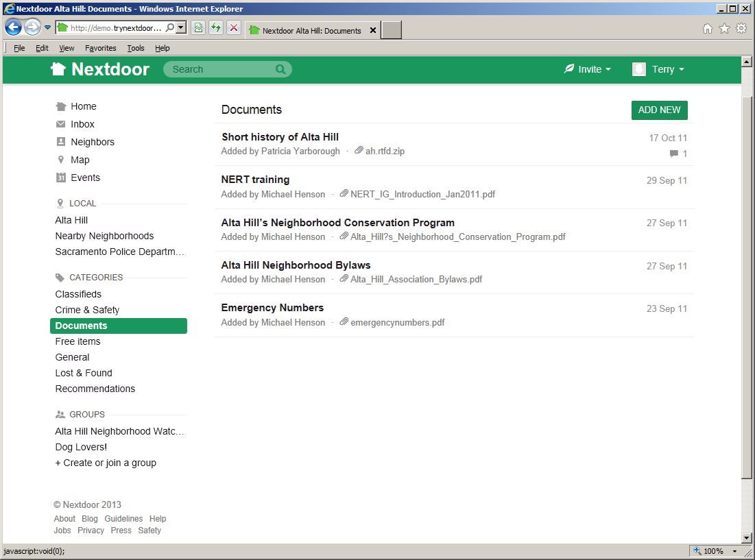Expand the Invite dropdown arrow
This screenshot has height=560, width=755.
tap(607, 69)
